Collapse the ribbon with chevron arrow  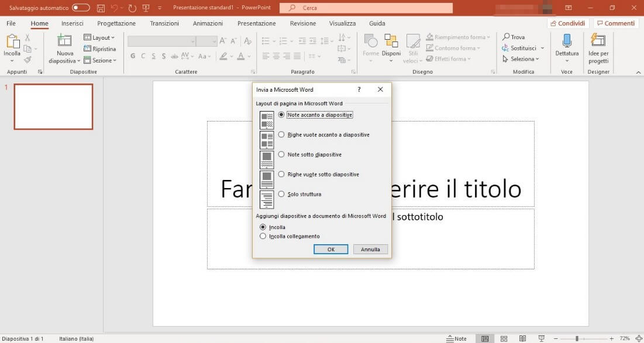(x=639, y=72)
